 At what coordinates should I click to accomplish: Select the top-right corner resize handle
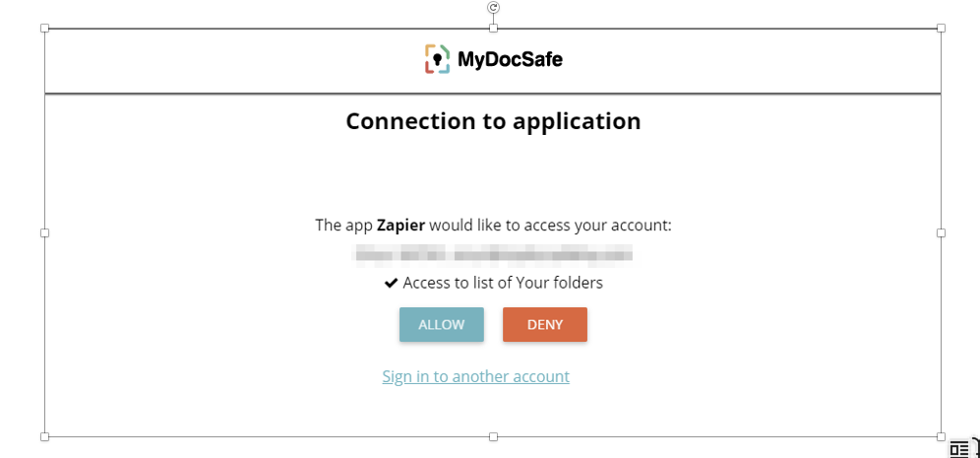[941, 29]
